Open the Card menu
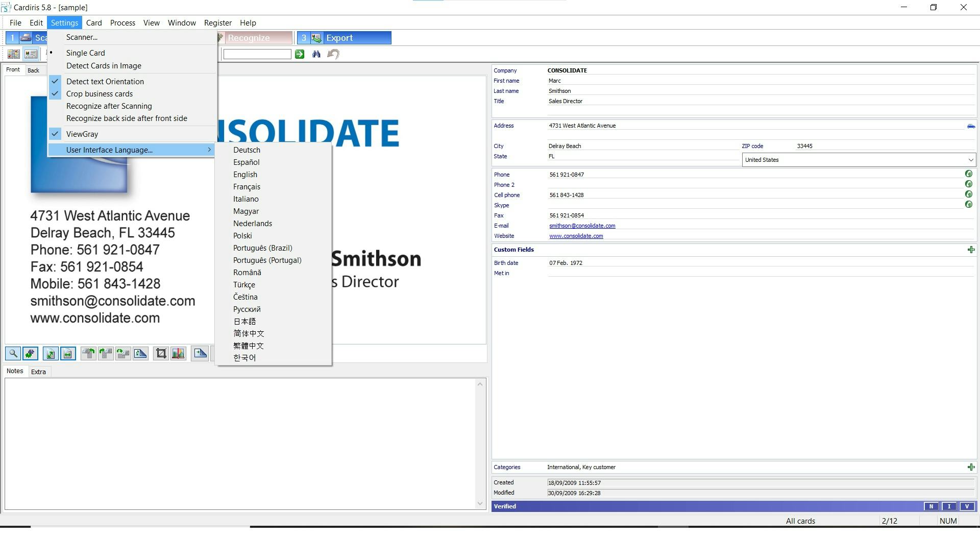 94,23
